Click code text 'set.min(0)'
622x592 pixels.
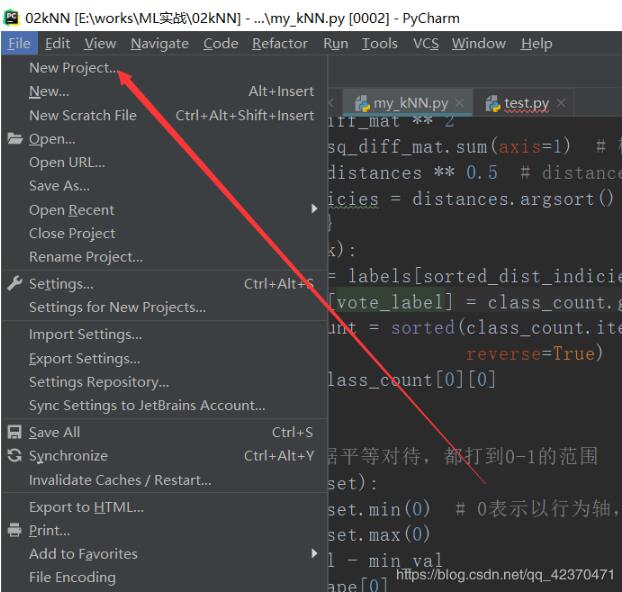click(379, 509)
